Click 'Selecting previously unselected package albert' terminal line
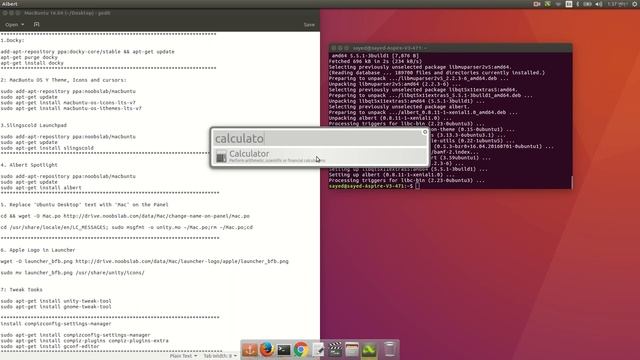The width and height of the screenshot is (640, 360). 399,107
